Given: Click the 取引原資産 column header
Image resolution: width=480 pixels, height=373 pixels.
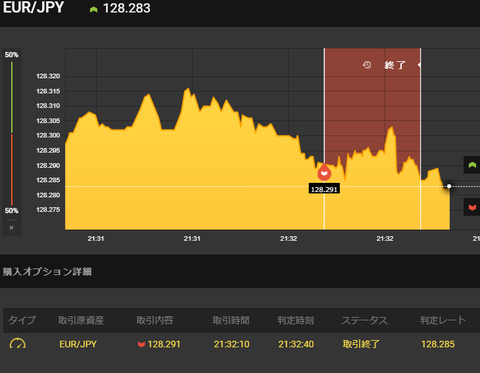Looking at the screenshot, I should [81, 320].
